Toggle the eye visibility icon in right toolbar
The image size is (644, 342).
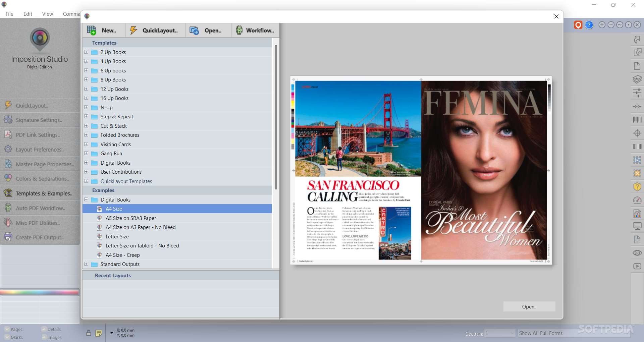[637, 253]
